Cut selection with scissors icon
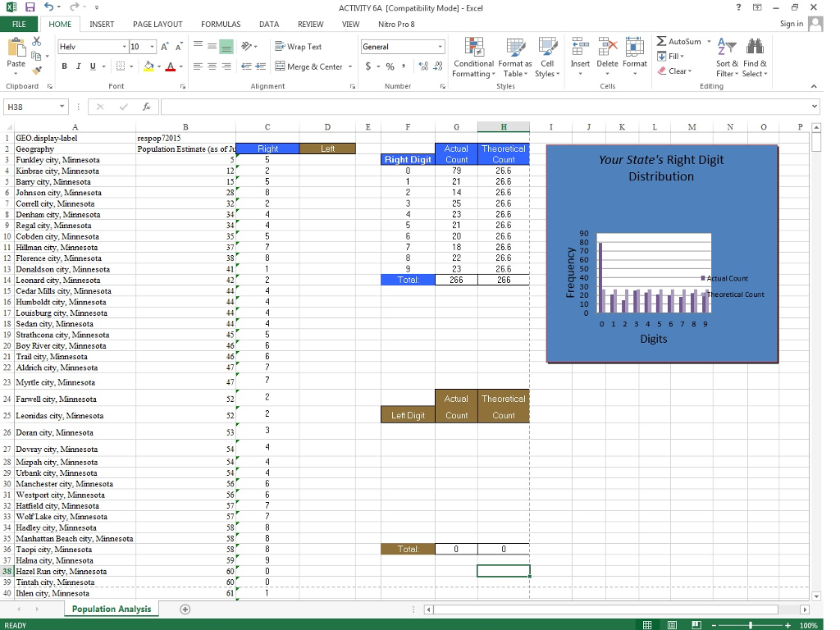 point(36,41)
